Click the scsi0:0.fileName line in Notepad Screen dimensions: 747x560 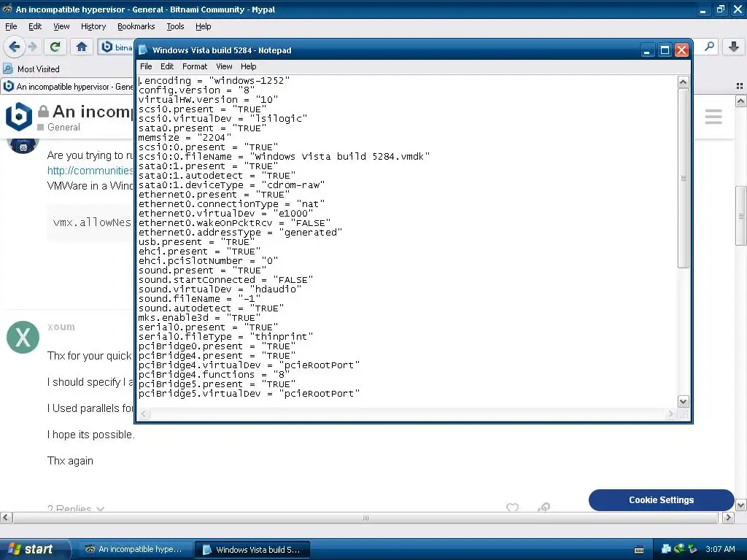(x=284, y=157)
